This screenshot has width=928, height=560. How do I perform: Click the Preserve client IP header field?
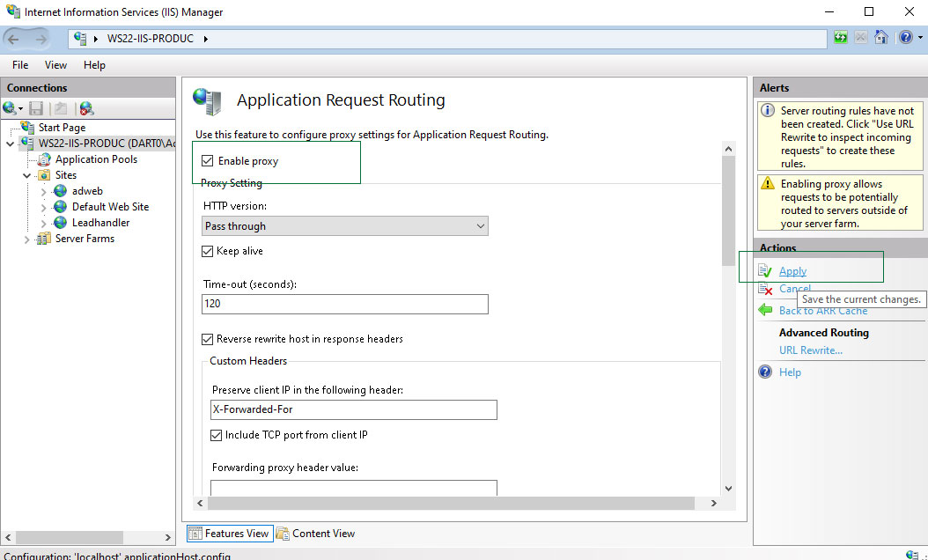coord(354,409)
